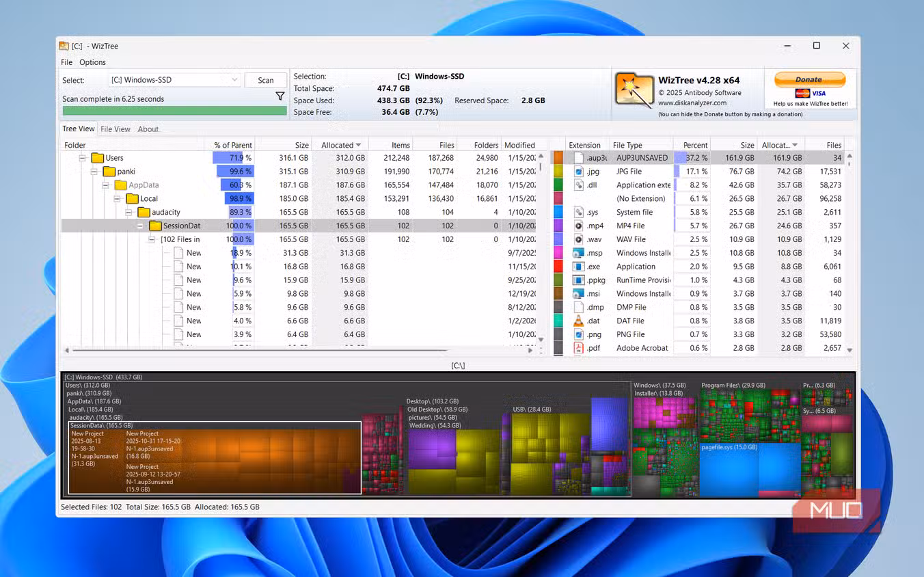Open the Options menu
This screenshot has width=924, height=577.
92,62
